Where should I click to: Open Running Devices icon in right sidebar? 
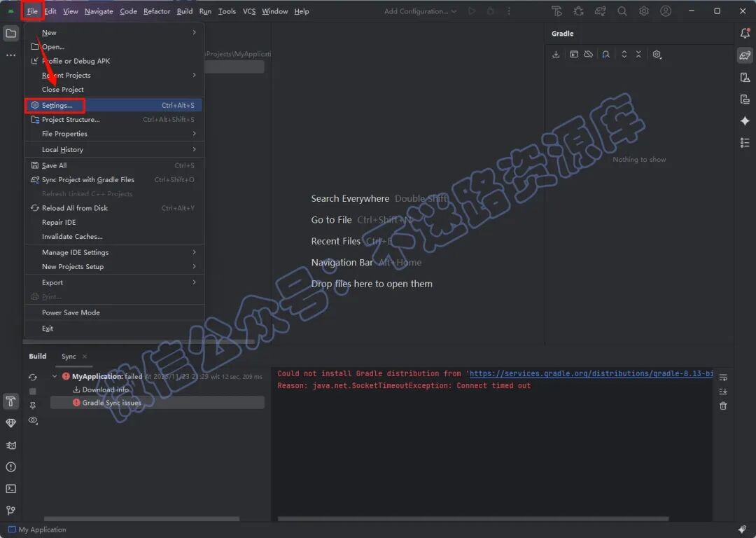(x=745, y=99)
